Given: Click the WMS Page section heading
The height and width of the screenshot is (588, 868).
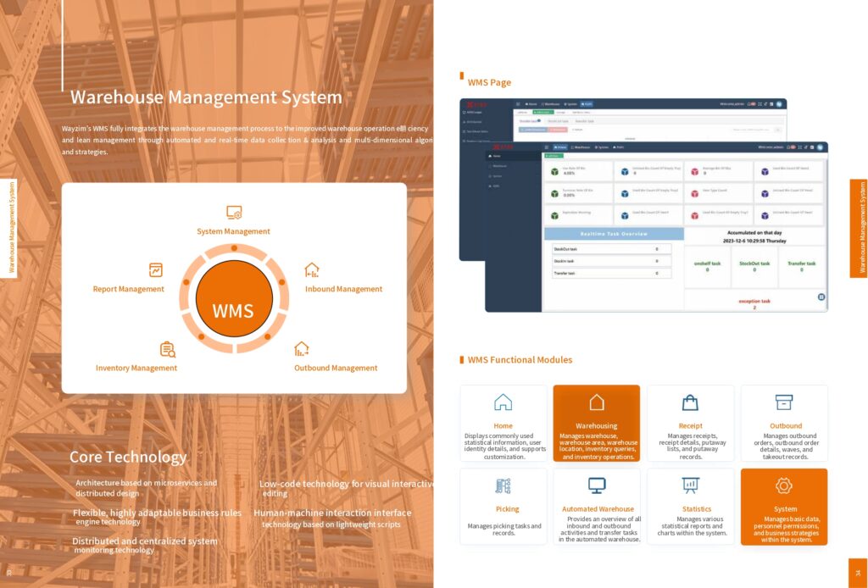Looking at the screenshot, I should click(489, 82).
